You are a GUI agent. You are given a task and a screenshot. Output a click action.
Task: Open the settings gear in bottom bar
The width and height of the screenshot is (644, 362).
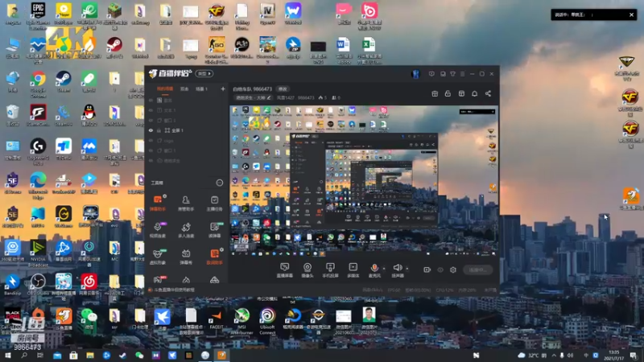453,269
